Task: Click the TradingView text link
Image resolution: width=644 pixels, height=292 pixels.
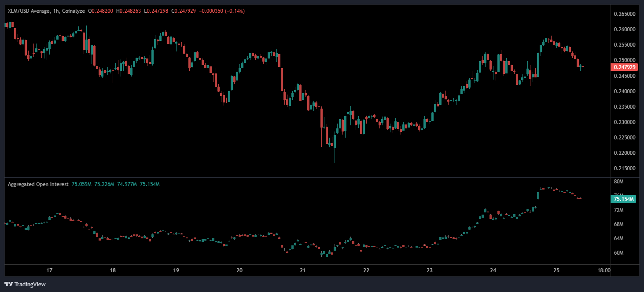Action: click(x=30, y=285)
